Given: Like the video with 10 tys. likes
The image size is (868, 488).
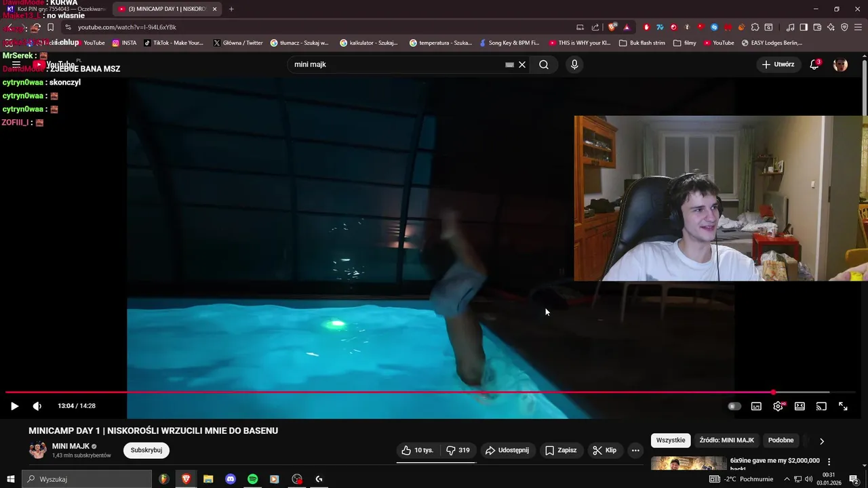Looking at the screenshot, I should (x=417, y=450).
